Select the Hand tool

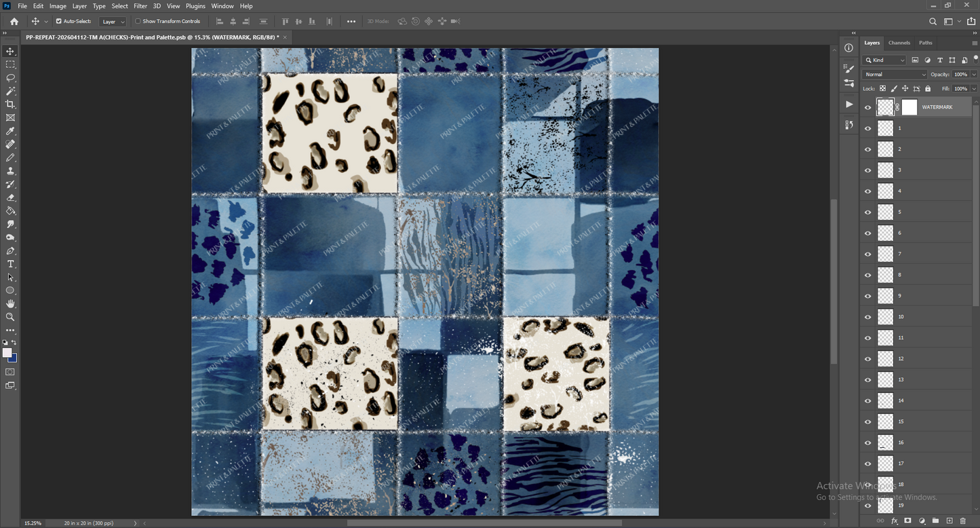[x=10, y=304]
